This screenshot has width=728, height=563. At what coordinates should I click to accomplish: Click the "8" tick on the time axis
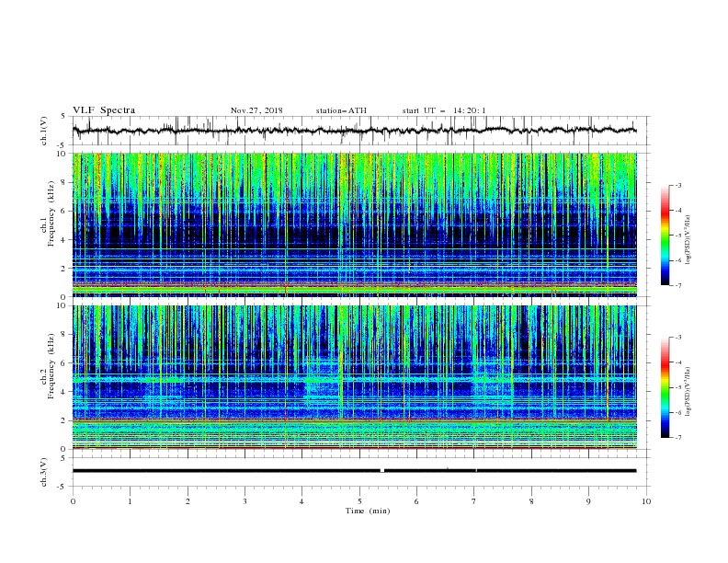531,501
